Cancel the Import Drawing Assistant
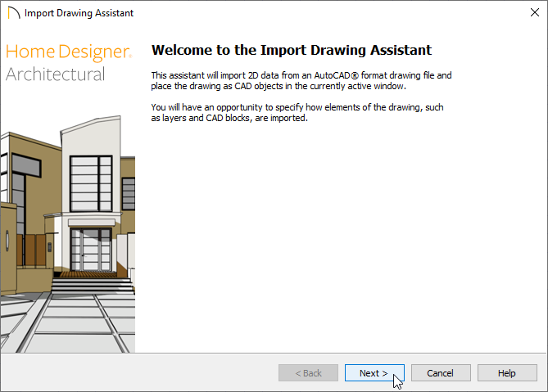The image size is (548, 392). [441, 373]
